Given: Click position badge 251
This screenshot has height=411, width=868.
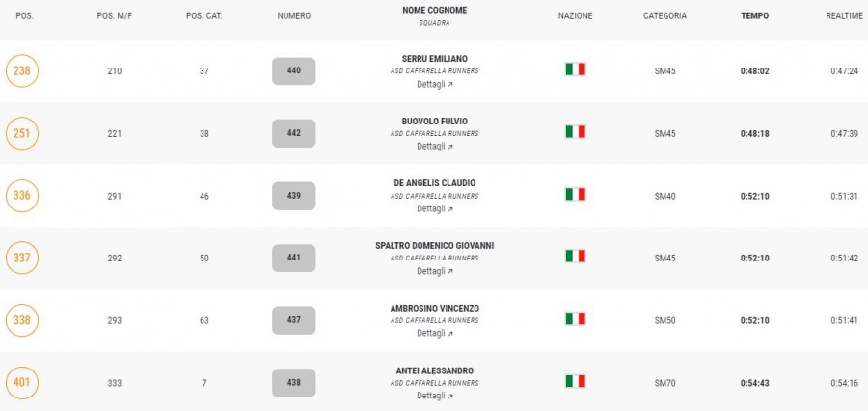Looking at the screenshot, I should (22, 133).
